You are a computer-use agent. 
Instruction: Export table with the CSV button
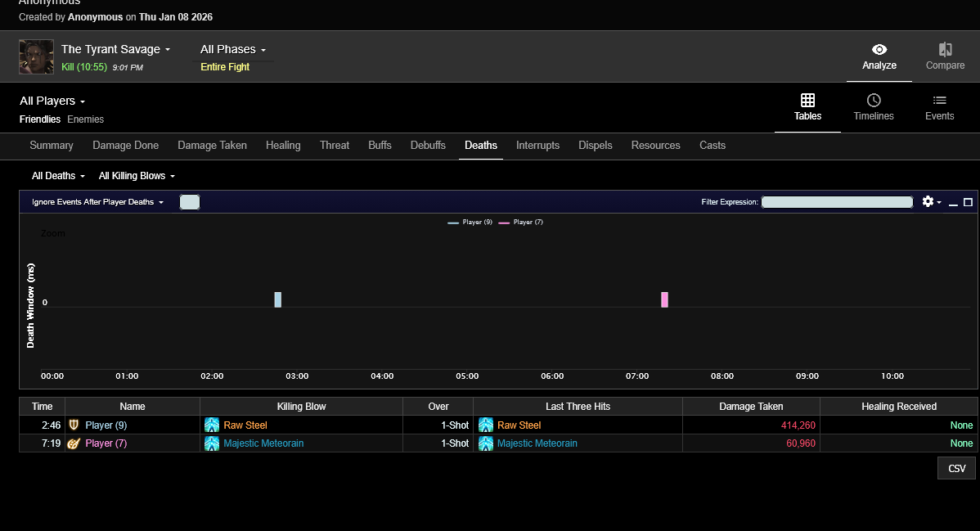coord(956,469)
